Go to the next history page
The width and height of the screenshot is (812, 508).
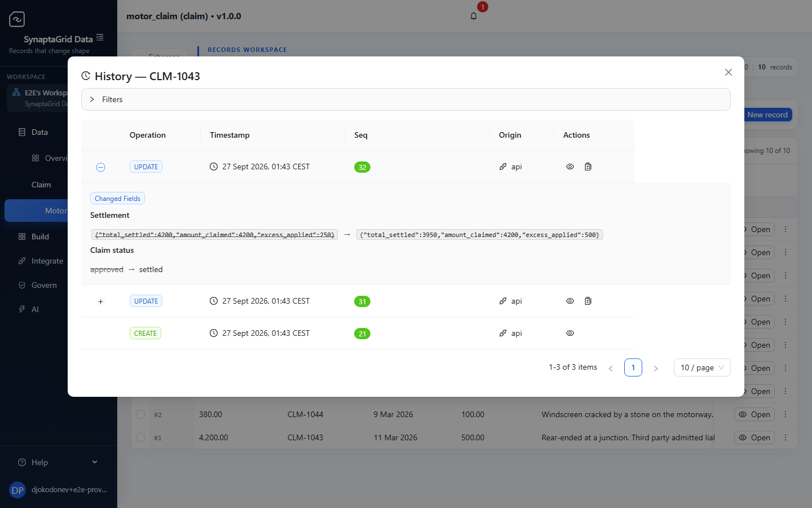click(x=656, y=368)
